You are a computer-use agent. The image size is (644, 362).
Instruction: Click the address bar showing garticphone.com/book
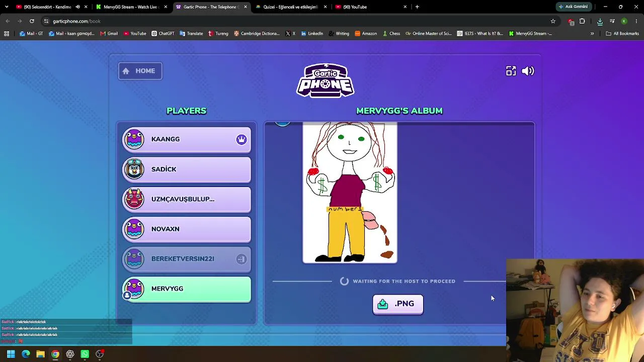point(300,21)
